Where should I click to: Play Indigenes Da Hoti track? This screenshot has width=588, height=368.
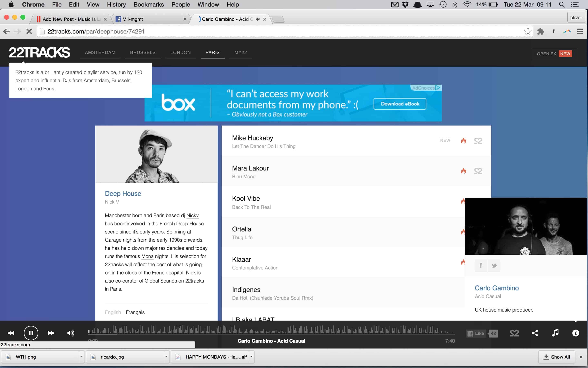pos(343,293)
